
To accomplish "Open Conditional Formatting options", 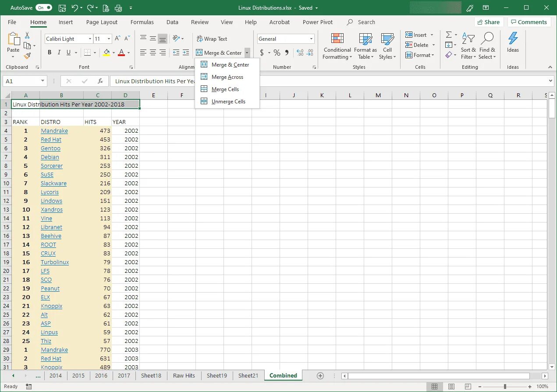I will (337, 46).
